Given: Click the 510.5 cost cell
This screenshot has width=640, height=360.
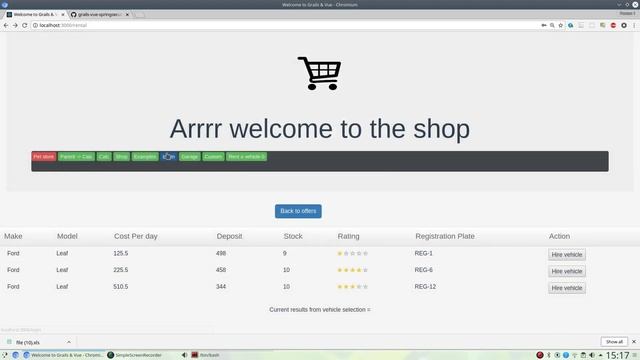Looking at the screenshot, I should click(121, 287).
